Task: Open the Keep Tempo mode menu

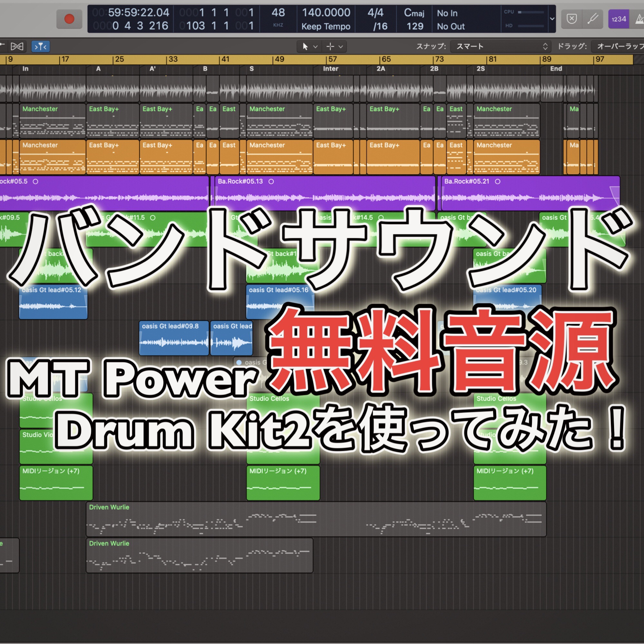Action: [x=326, y=26]
